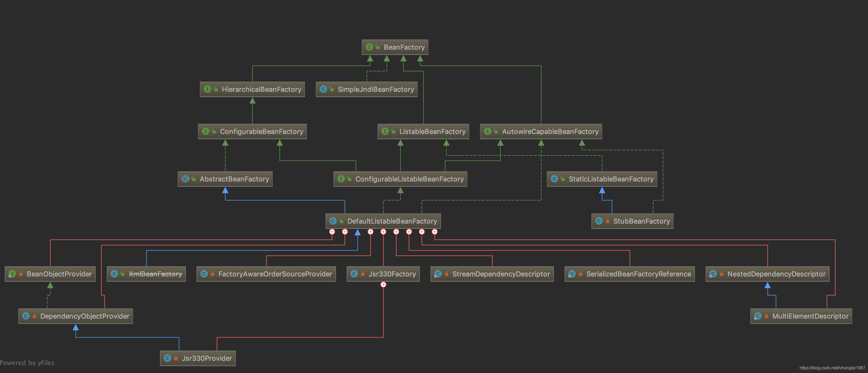Click the class icon on StreamDependencyDescriptor
Viewport: 868px width, 373px height.
pos(438,274)
